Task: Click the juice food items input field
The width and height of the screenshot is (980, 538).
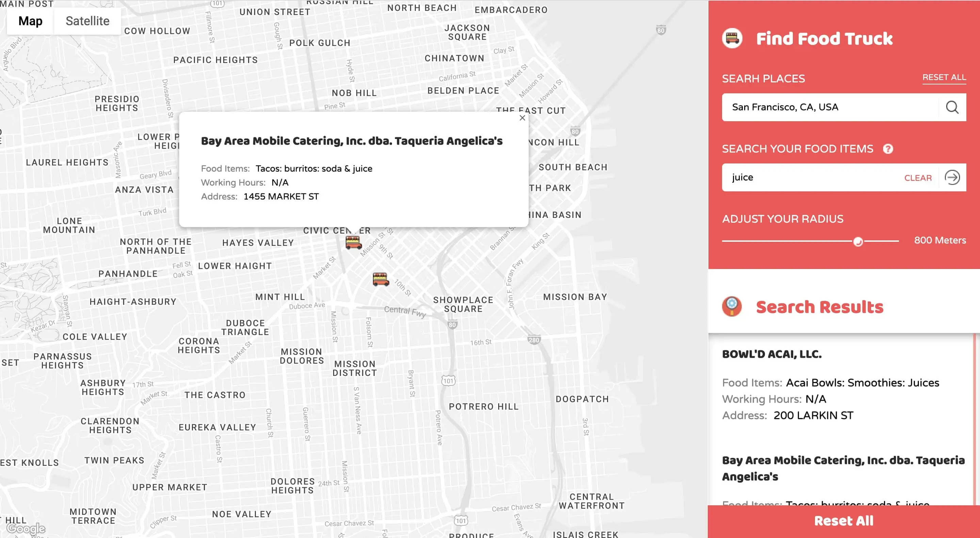Action: tap(812, 177)
